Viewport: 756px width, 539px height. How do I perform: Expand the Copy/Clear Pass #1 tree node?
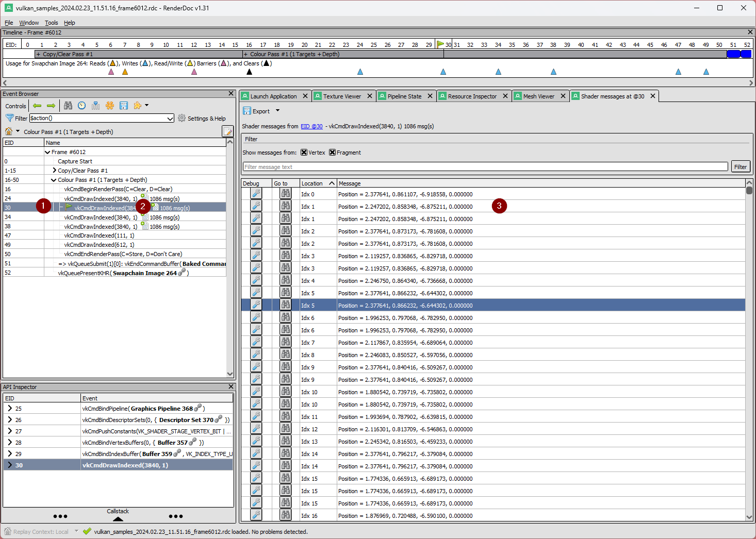pyautogui.click(x=54, y=171)
